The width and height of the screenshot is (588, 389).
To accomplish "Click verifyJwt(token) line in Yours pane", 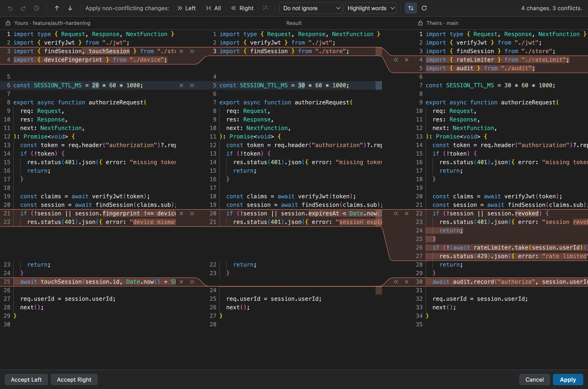I will (85, 196).
